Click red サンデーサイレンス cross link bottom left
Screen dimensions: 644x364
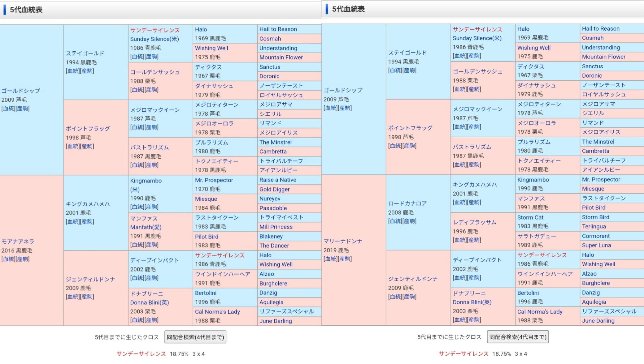click(x=141, y=354)
